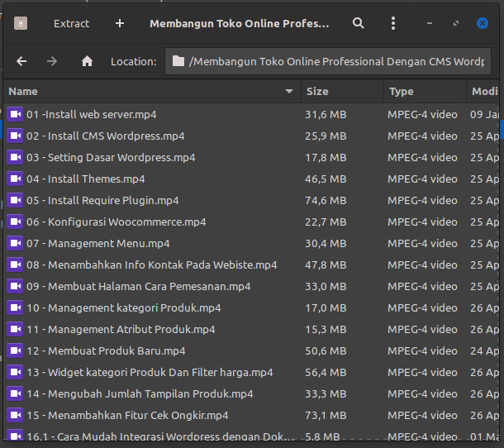Click the 30,4 MB size cell
504x448 pixels.
pos(326,244)
